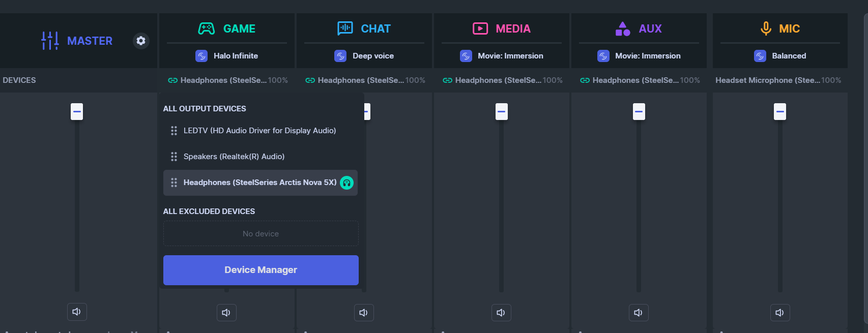Image resolution: width=868 pixels, height=333 pixels.
Task: Adjust the Media volume slider handle
Action: tap(502, 111)
